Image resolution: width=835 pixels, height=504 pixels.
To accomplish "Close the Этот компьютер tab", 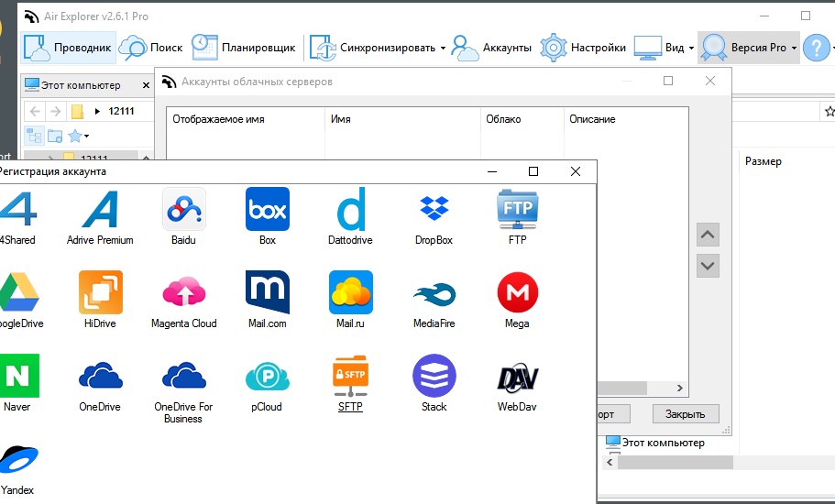I will tap(146, 85).
